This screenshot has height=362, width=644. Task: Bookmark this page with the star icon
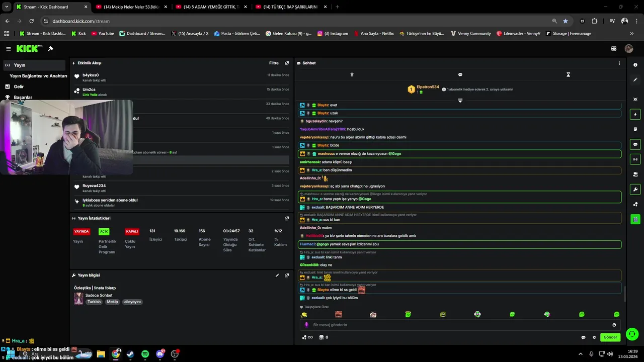point(566,21)
